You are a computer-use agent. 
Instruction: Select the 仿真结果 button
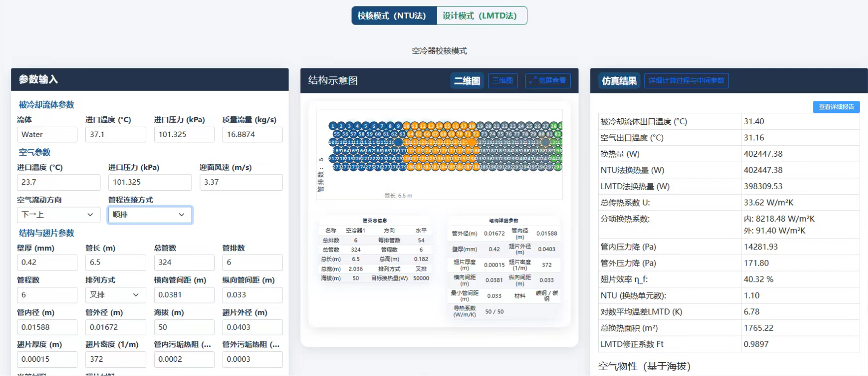(x=619, y=81)
